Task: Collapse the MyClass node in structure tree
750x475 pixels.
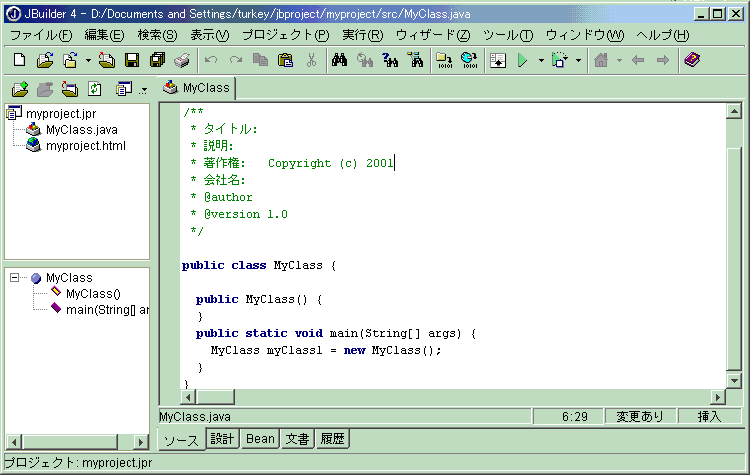Action: click(15, 278)
